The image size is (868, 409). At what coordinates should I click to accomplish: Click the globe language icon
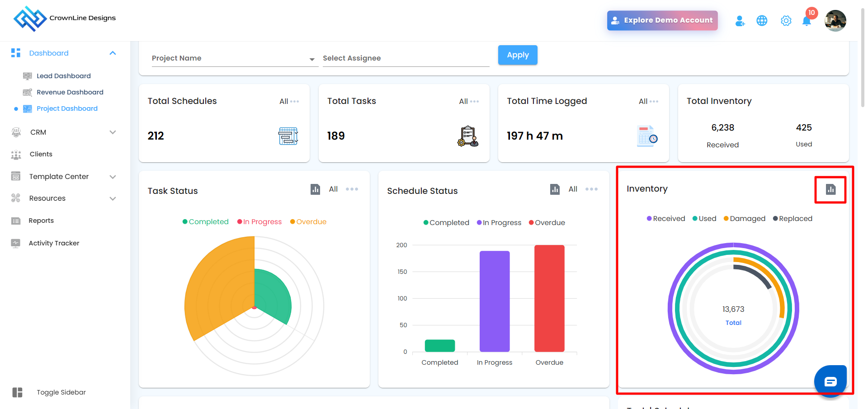pos(762,21)
